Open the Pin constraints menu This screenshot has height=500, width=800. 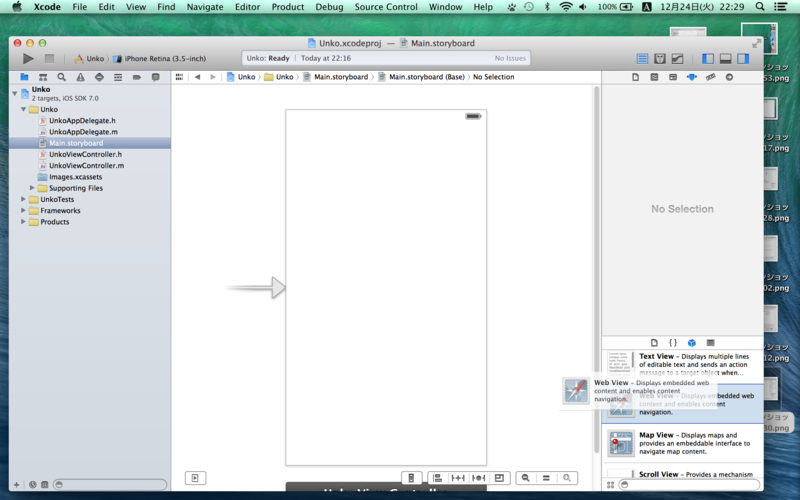pyautogui.click(x=458, y=478)
